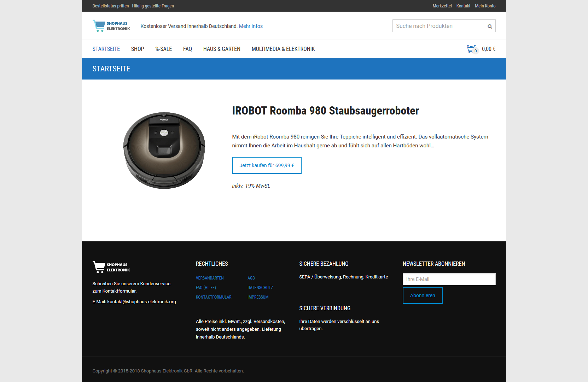
Task: Open Häufig gestellte Fragen link
Action: click(153, 6)
